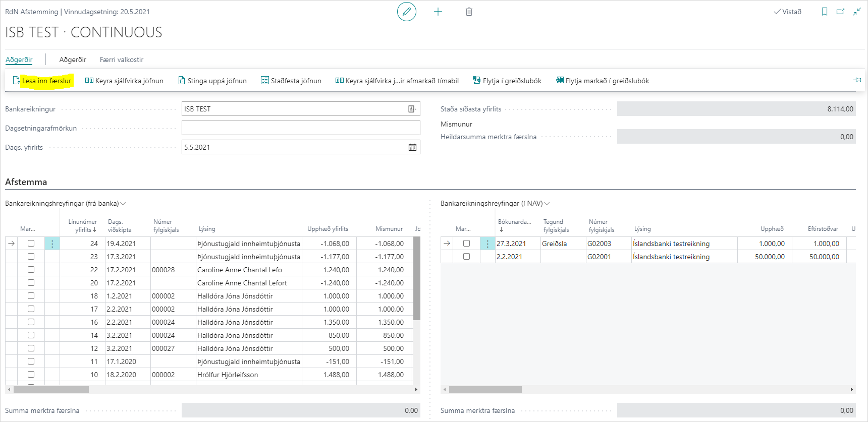
Task: Click horizontal scrollbar under NAV entries
Action: [x=485, y=389]
